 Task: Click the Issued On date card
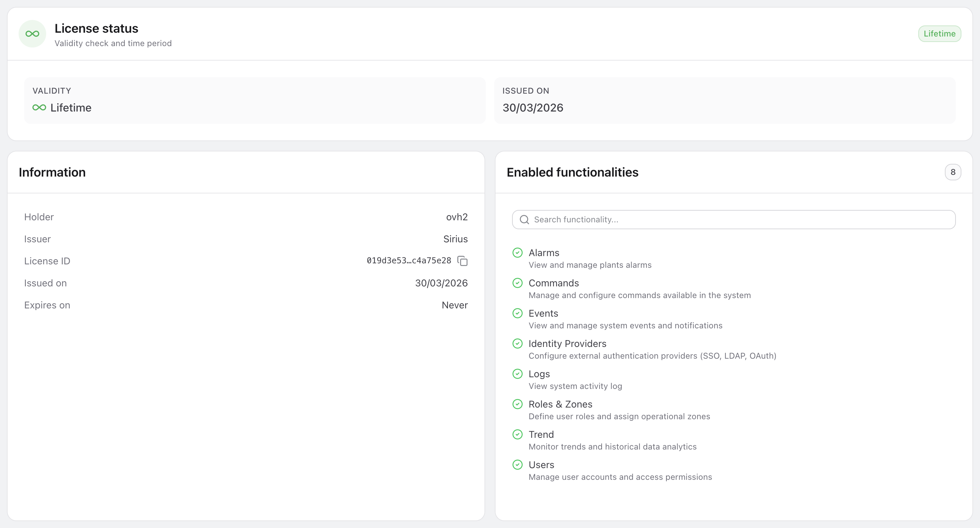(725, 101)
